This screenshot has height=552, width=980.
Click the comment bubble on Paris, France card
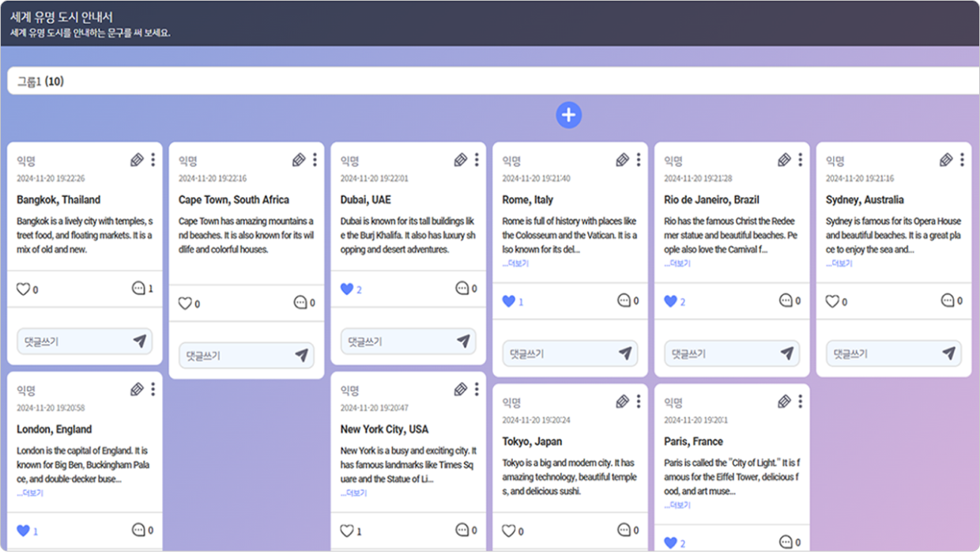click(x=786, y=542)
